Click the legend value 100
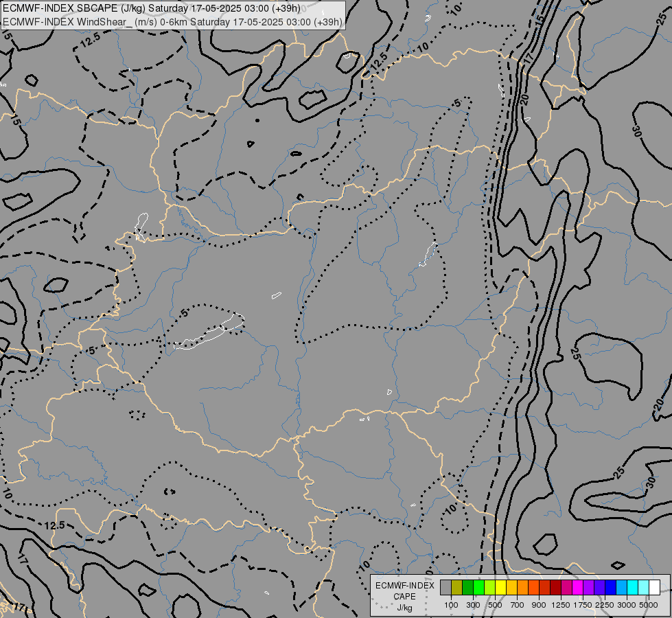The image size is (672, 618). pyautogui.click(x=451, y=605)
